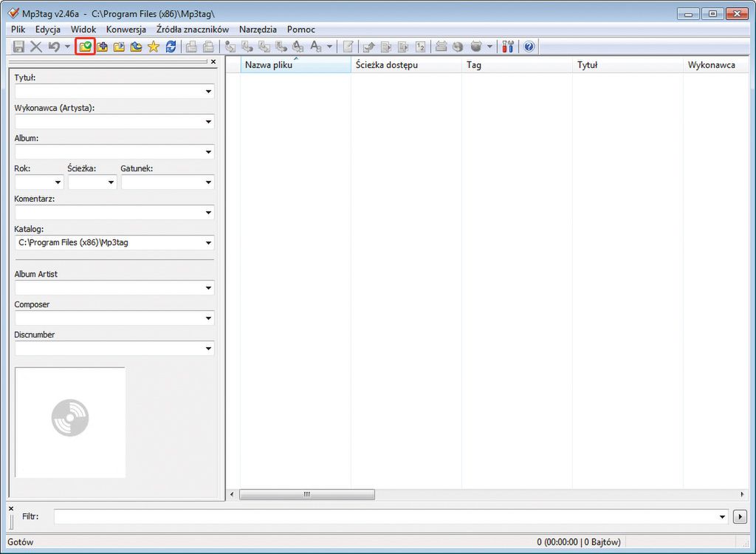This screenshot has width=756, height=554.
Task: Open the Undo history dropdown arrow
Action: coord(67,47)
